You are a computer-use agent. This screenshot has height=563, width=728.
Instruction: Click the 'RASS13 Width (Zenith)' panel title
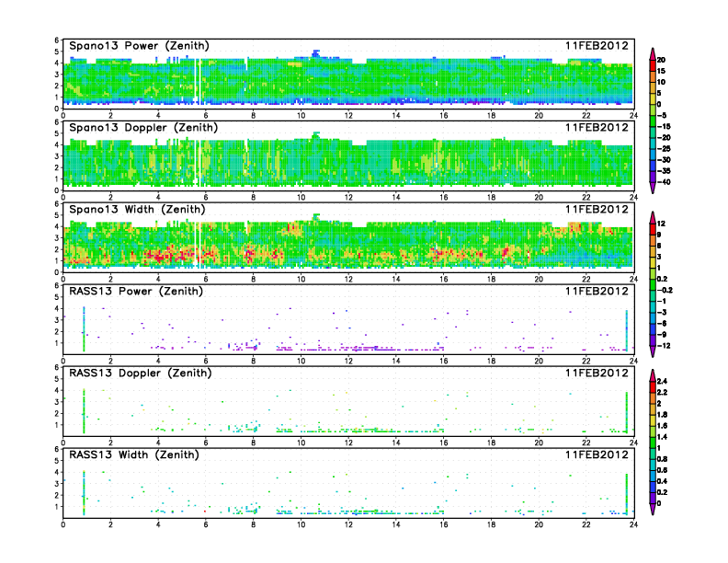134,454
